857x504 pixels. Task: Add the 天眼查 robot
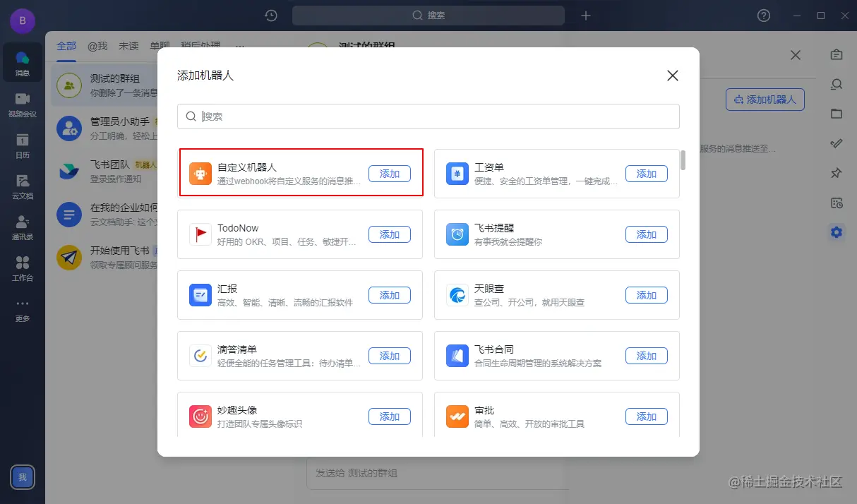[647, 295]
